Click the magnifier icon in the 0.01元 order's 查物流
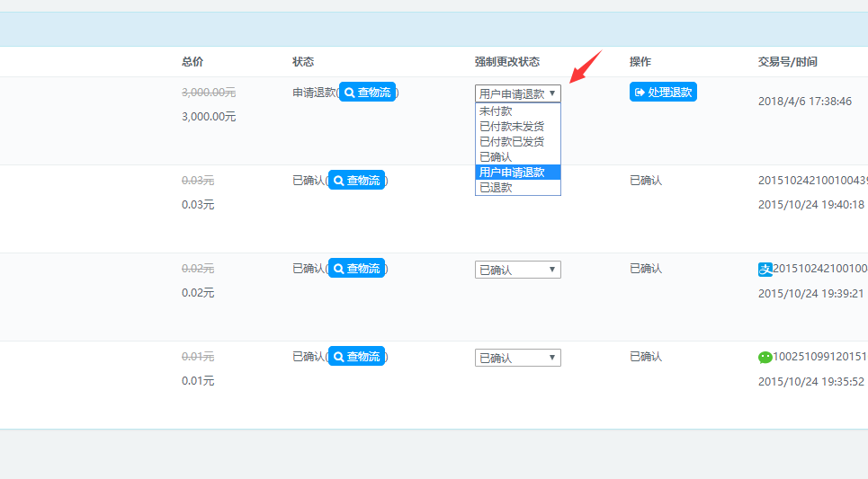The width and height of the screenshot is (868, 479). [x=338, y=357]
